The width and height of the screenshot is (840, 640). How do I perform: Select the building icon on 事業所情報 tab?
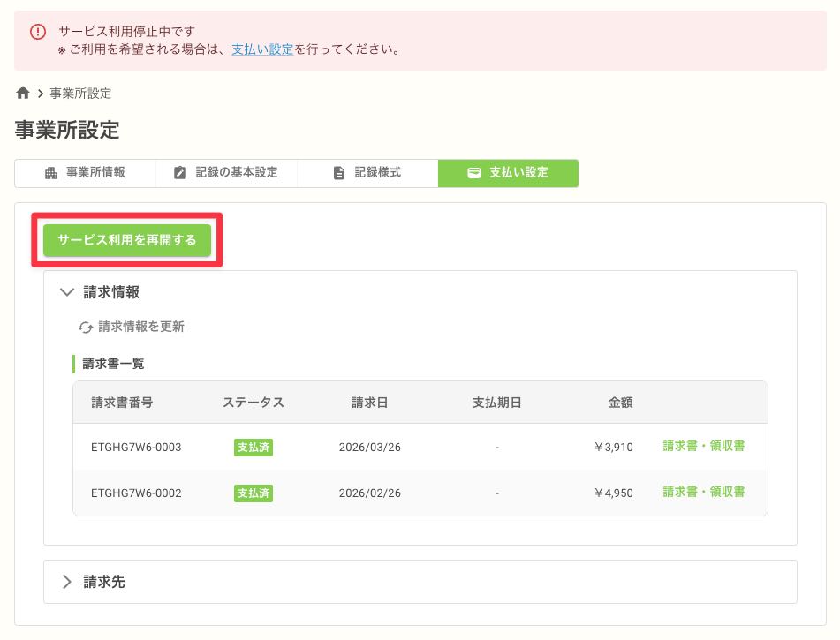[51, 172]
